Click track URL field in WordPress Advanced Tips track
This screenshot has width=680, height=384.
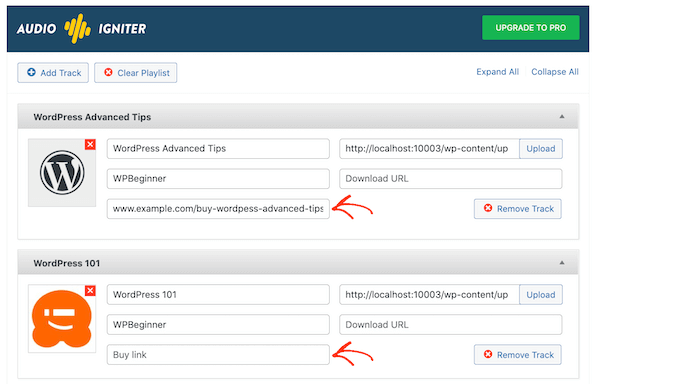tap(429, 148)
